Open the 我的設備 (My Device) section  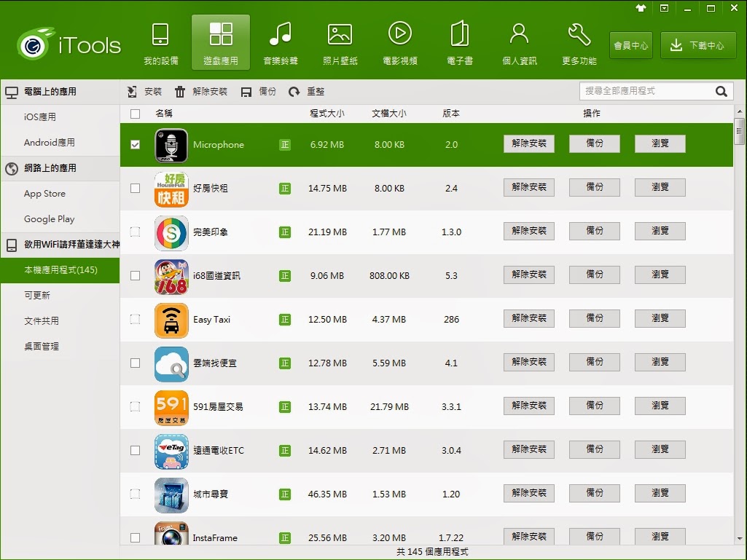(x=160, y=42)
